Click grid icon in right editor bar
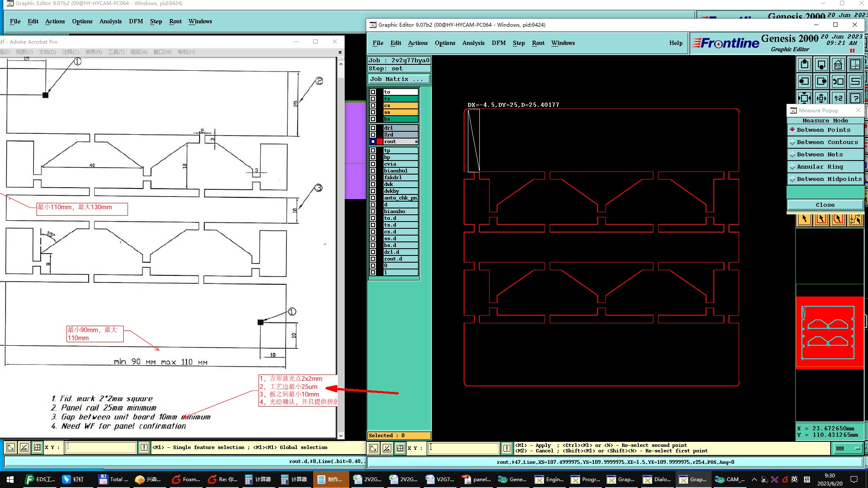 400,448
